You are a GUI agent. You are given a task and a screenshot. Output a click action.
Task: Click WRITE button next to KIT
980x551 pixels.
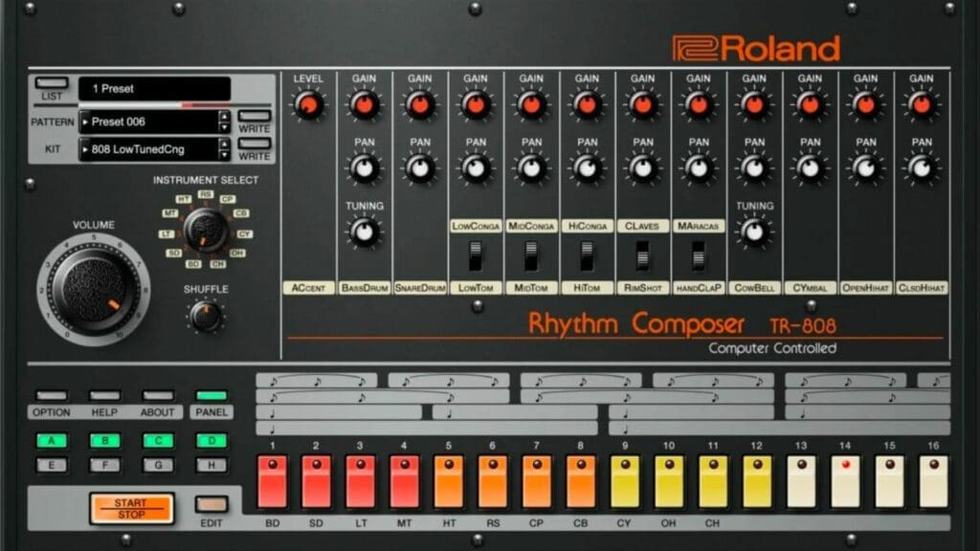255,143
